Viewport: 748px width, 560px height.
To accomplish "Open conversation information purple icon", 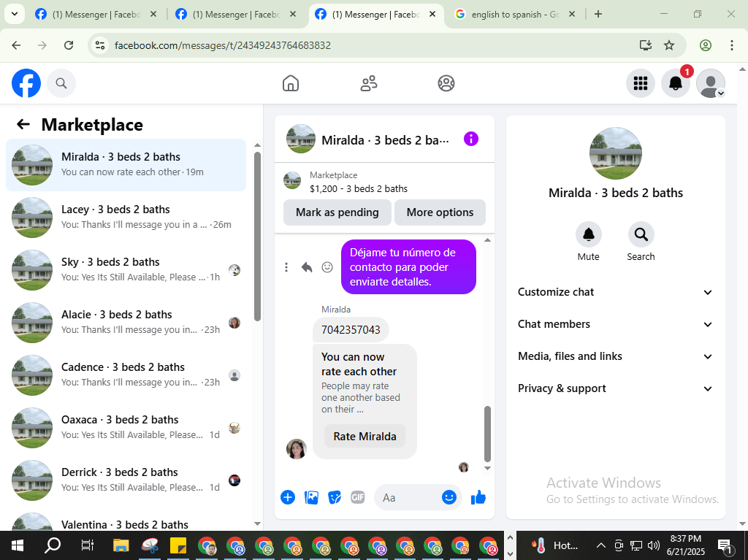I will coord(471,139).
